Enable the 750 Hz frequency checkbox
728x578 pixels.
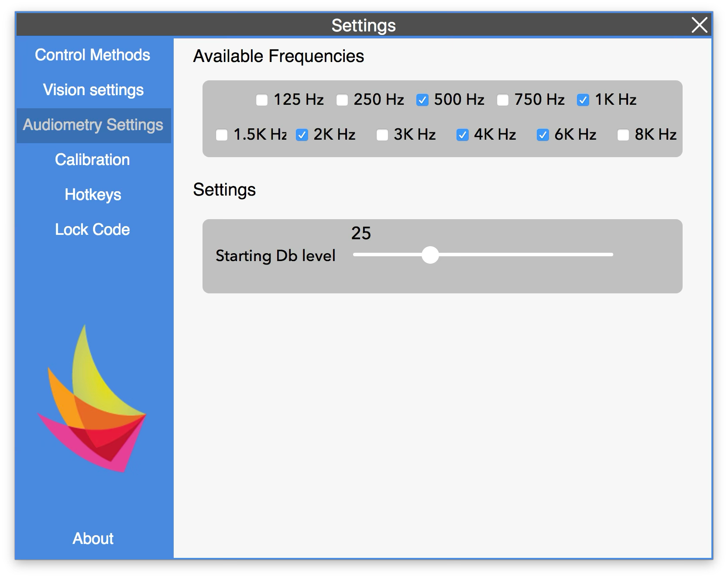503,100
